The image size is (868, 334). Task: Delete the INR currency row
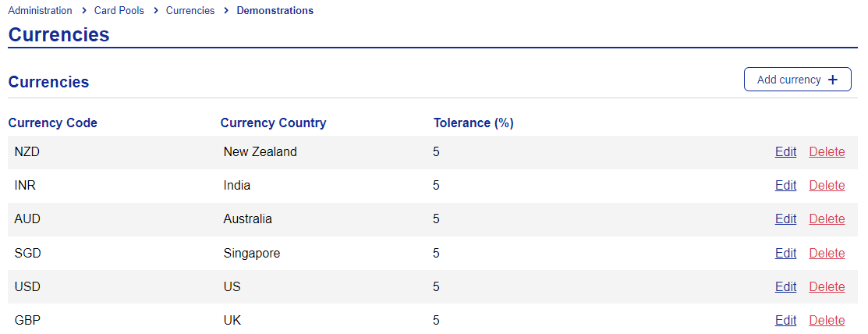pos(827,186)
